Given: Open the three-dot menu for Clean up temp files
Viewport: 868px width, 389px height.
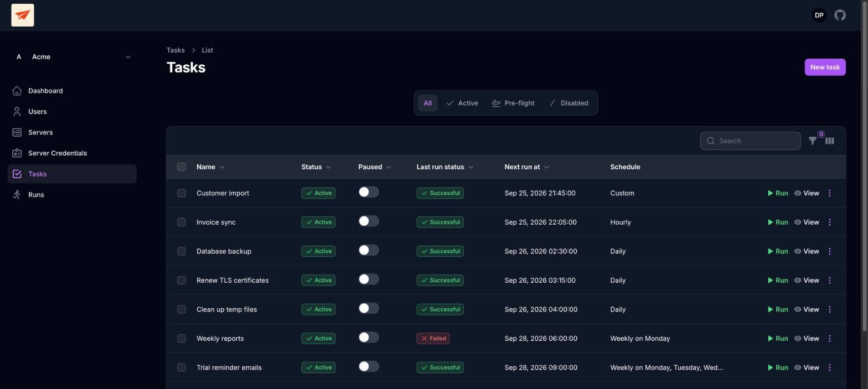Looking at the screenshot, I should click(829, 309).
